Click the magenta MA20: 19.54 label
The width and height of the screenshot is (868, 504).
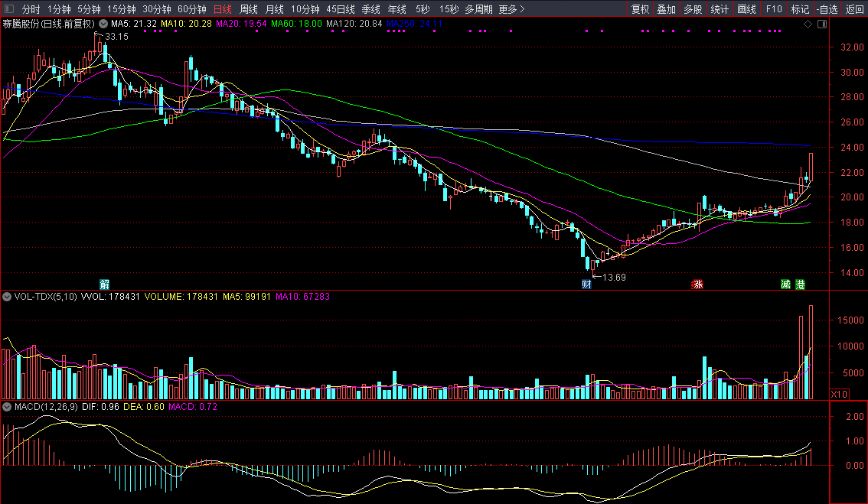click(x=241, y=24)
